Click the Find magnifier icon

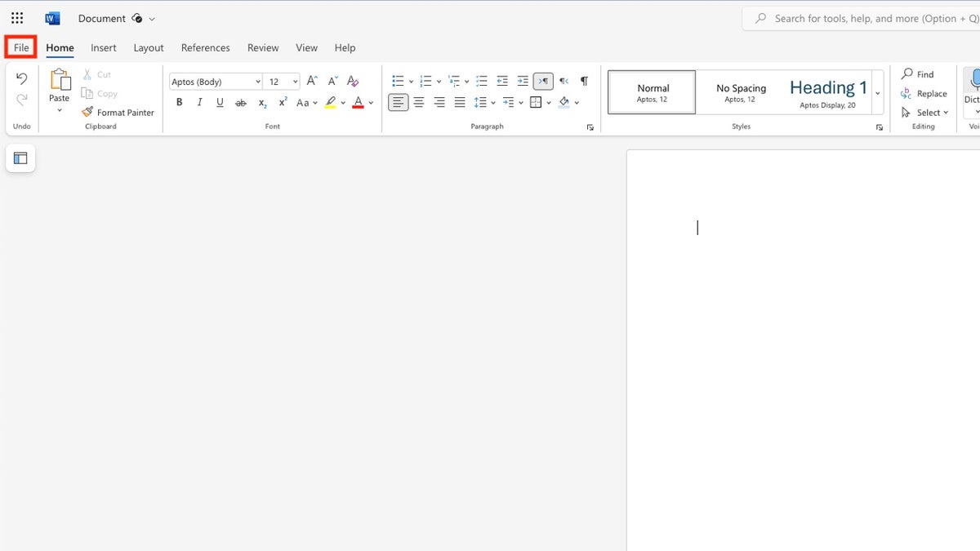[x=906, y=74]
